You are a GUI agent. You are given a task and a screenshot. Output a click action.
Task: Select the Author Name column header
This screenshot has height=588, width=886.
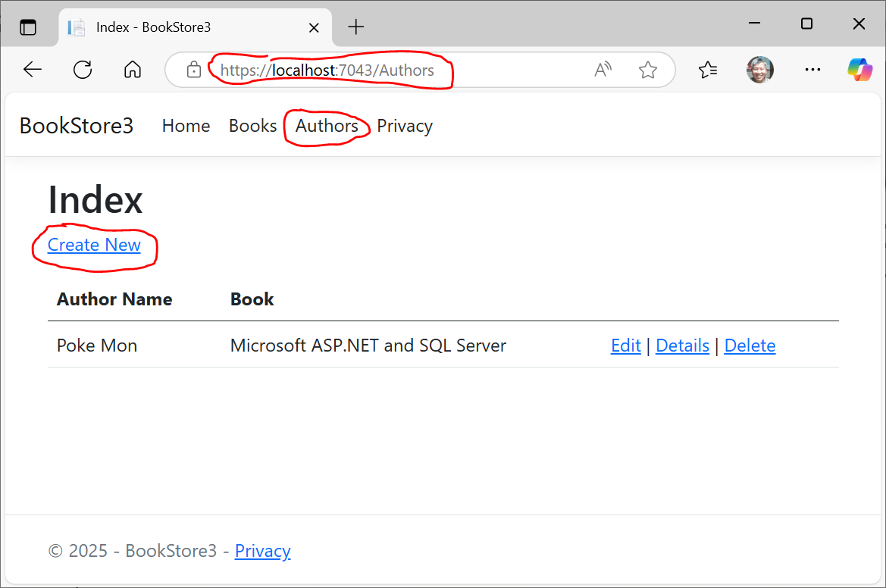[114, 299]
